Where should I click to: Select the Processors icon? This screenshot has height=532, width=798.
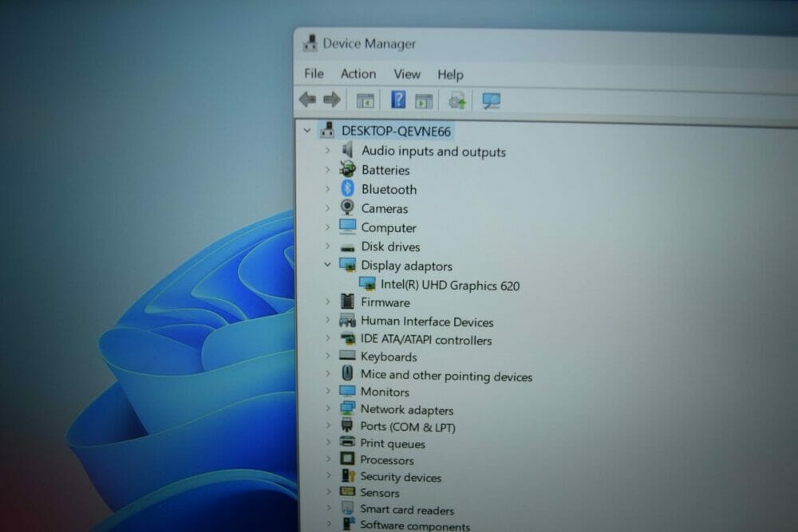click(x=348, y=459)
